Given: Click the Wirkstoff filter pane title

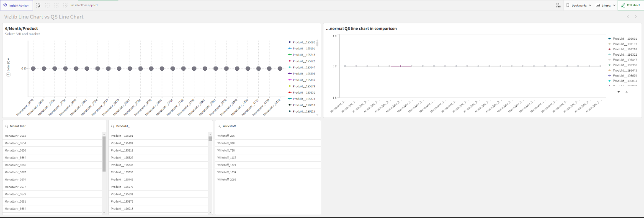Looking at the screenshot, I should [229, 126].
